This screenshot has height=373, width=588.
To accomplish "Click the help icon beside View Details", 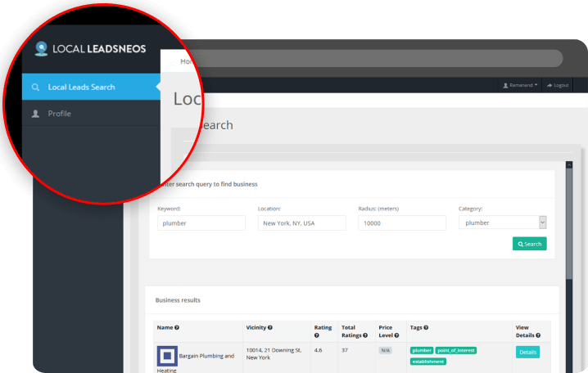I will point(538,335).
